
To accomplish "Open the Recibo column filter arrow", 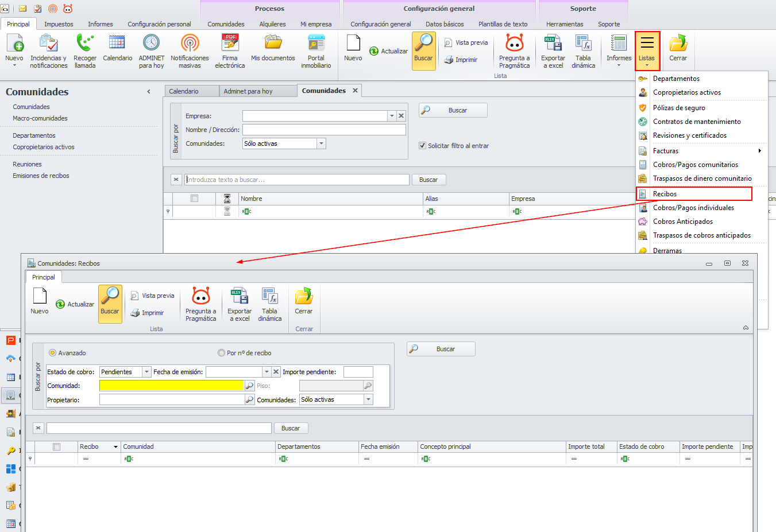I will pos(115,446).
